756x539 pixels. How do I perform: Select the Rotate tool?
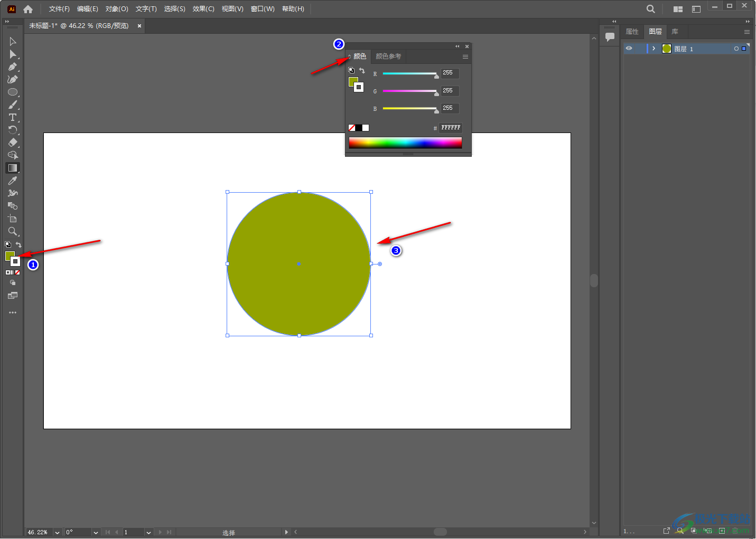13,130
